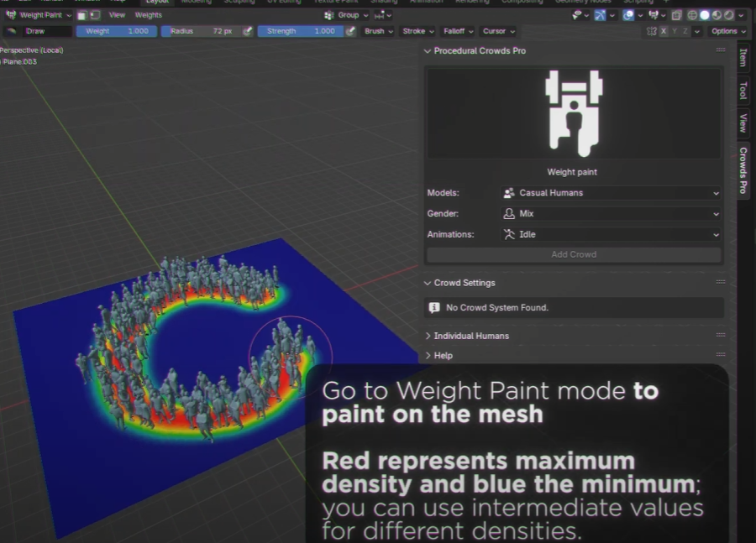756x543 pixels.
Task: Open the Animations dropdown set to Idle
Action: 611,235
